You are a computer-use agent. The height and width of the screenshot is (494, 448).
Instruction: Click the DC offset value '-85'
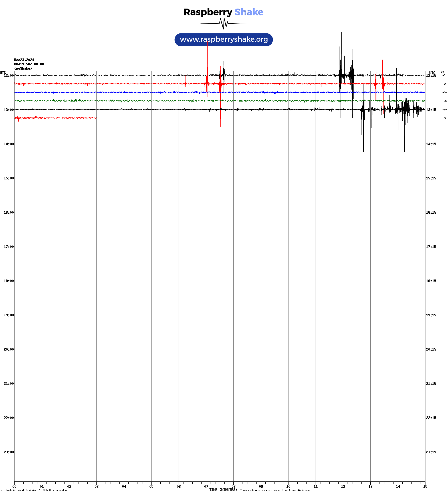pyautogui.click(x=444, y=101)
